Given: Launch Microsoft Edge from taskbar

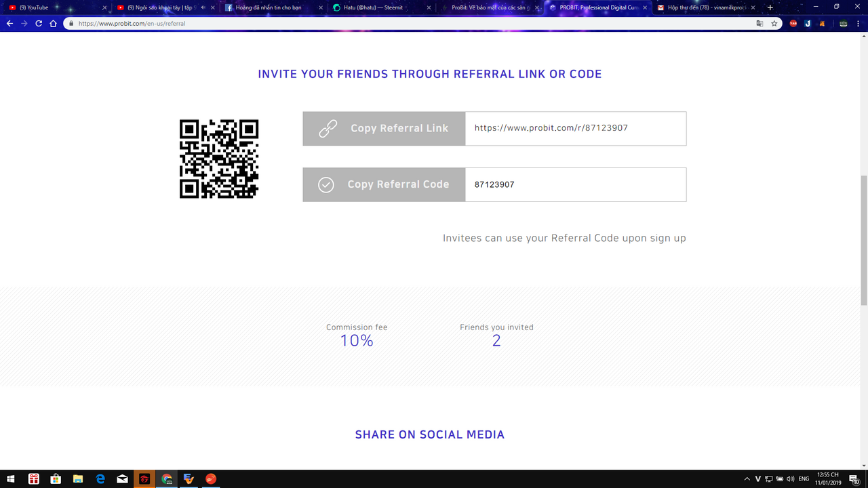Looking at the screenshot, I should (100, 479).
